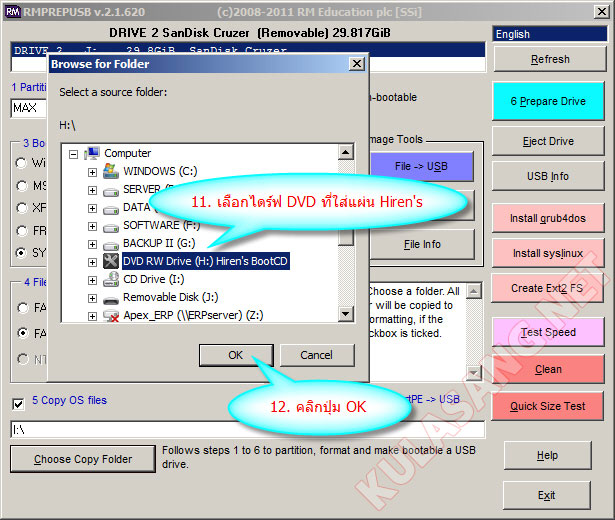615x520 pixels.
Task: Select the first bootloader radio option (Wi)
Action: (22, 162)
